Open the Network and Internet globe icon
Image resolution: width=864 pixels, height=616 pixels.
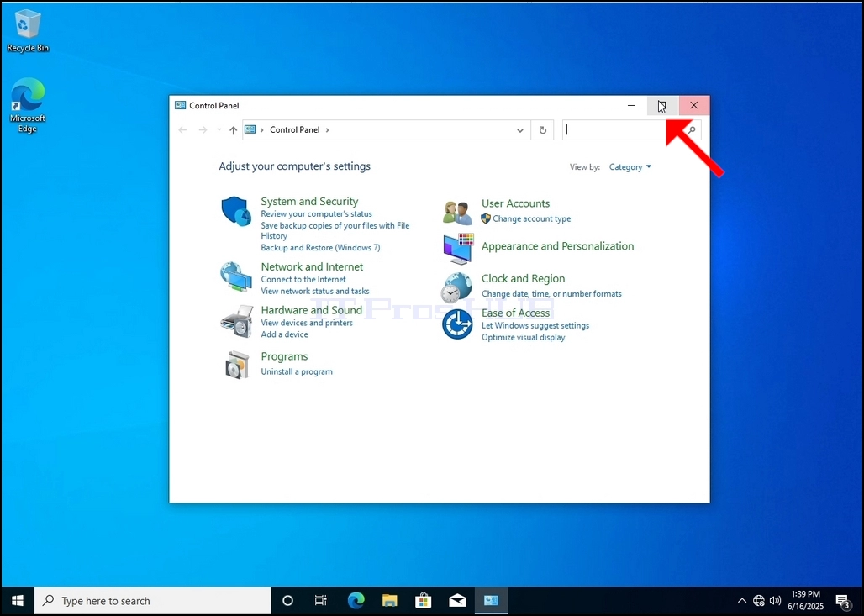(x=236, y=276)
